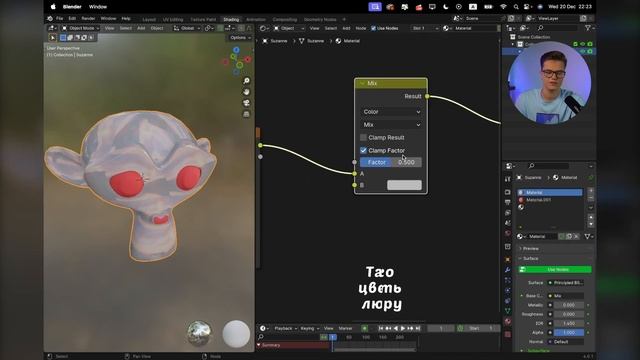Click the viewport pan hand icon
Screen dimensions: 640x360
(247, 92)
